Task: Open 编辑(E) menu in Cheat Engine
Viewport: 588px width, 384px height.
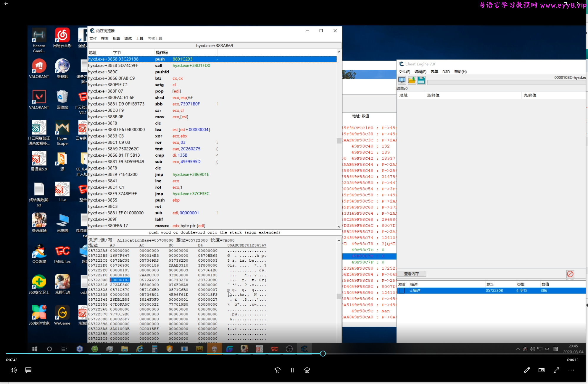Action: (420, 72)
